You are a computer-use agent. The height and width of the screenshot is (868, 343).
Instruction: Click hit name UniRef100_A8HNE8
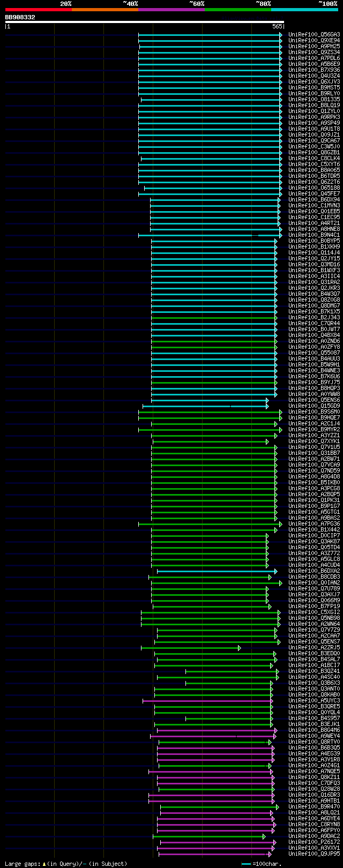point(314,229)
